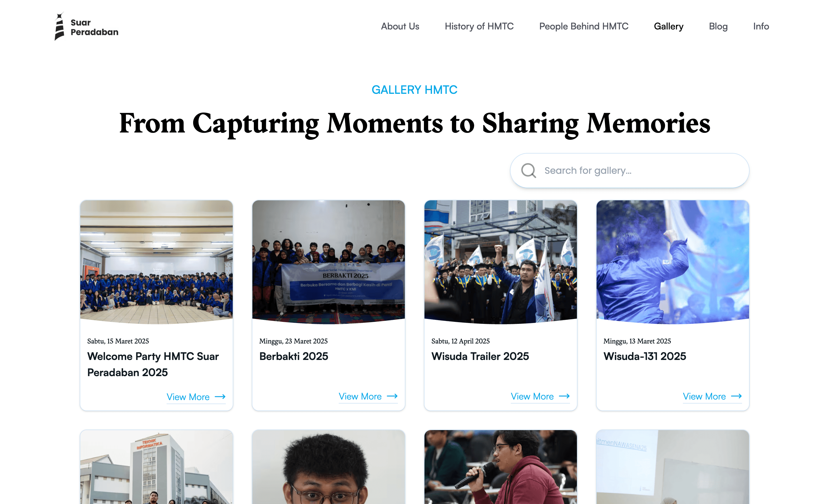Go to History of HMTC page
827x504 pixels.
pos(479,26)
